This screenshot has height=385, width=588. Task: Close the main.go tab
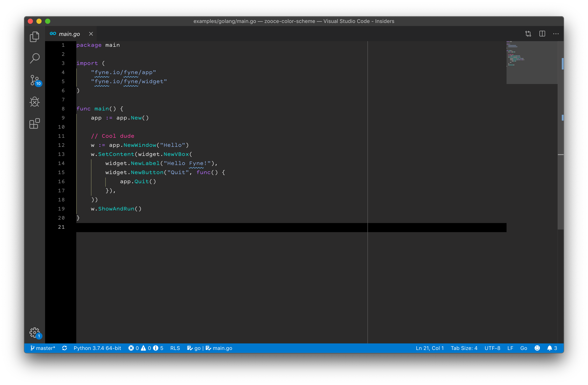pyautogui.click(x=91, y=34)
